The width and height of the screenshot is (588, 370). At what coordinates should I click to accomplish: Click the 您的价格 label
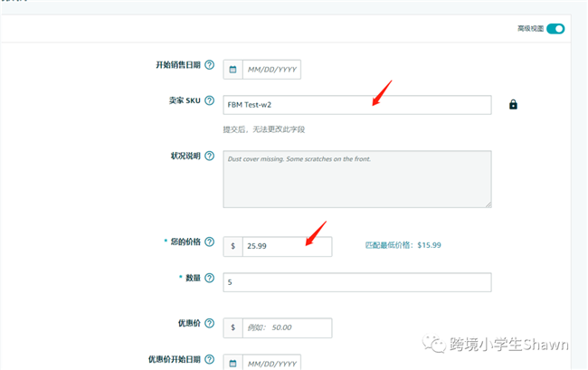[x=185, y=242]
